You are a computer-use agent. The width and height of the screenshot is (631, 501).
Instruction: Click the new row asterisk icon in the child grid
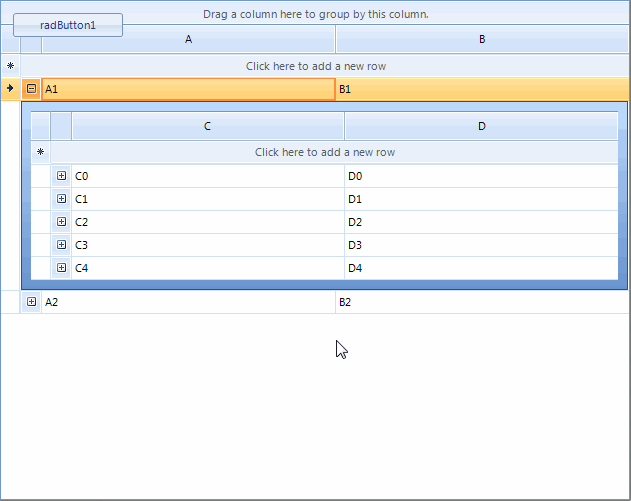click(41, 153)
